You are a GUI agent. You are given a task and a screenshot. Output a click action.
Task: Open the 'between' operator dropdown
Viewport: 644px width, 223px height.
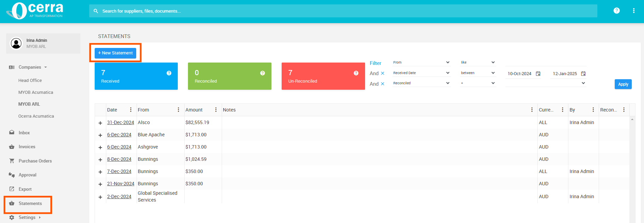tap(478, 73)
